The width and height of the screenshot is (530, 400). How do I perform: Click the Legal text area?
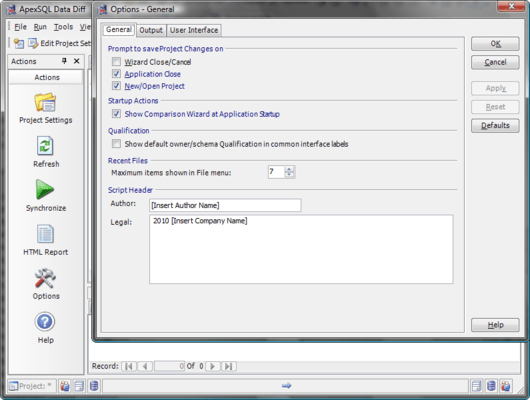[301, 249]
